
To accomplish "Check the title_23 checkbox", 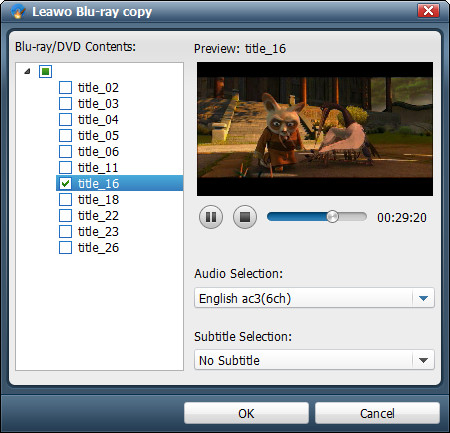I will [65, 231].
